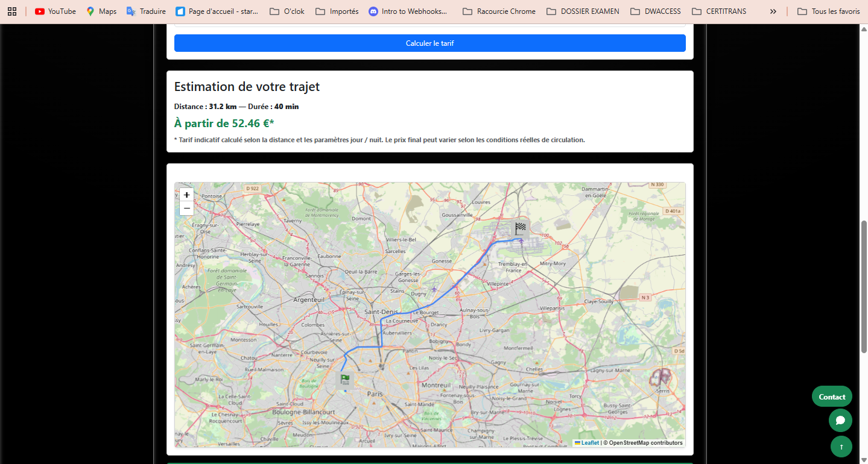Open the Google Maps bookmark
868x464 pixels.
coord(101,11)
